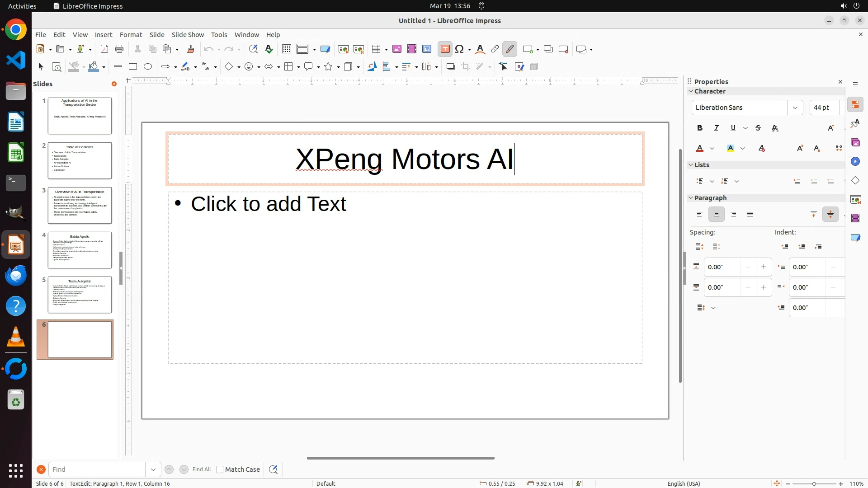Select the Rectangle drawing tool
868x488 pixels.
[133, 67]
